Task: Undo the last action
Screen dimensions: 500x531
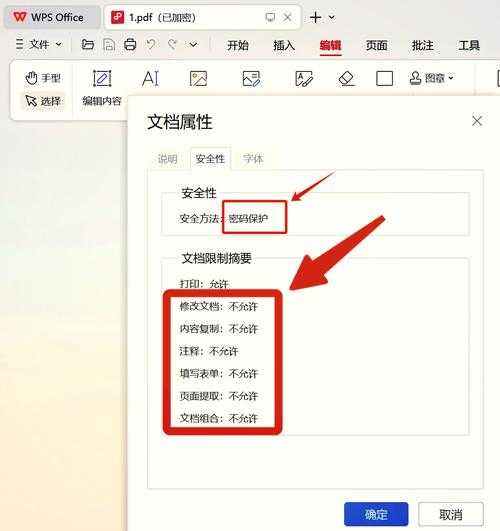Action: click(151, 44)
